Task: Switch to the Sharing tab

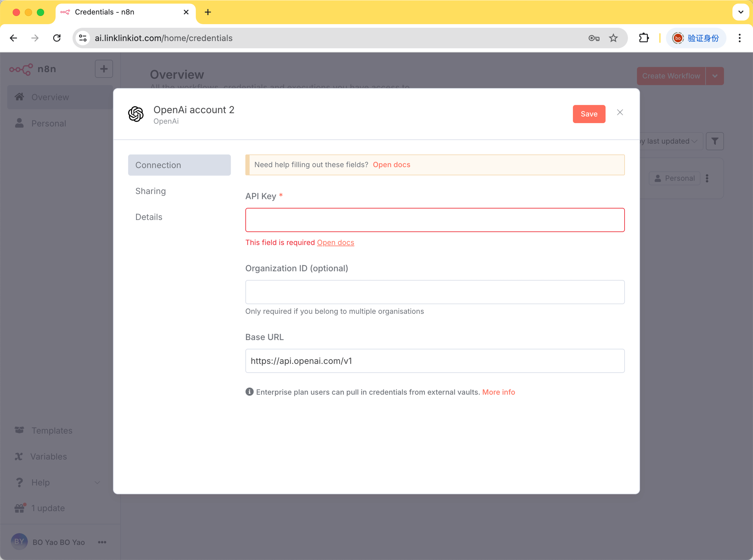Action: tap(151, 191)
